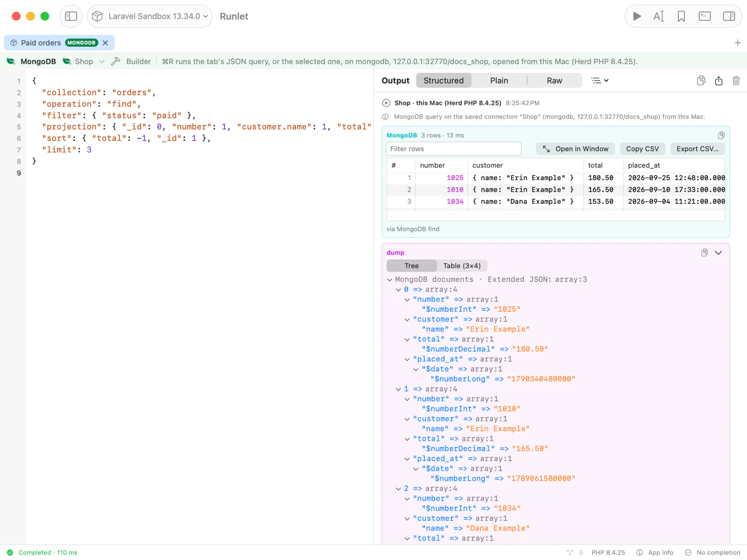
Task: Click Open in Window button
Action: (x=576, y=149)
